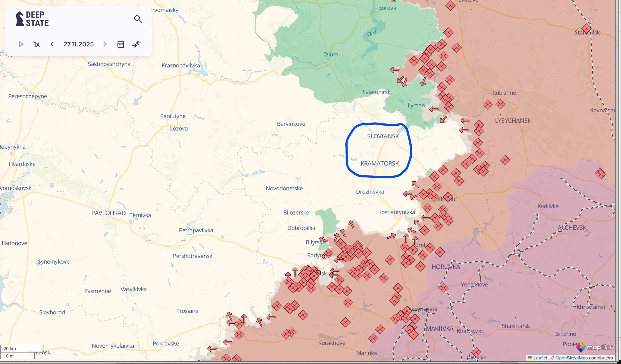The height and width of the screenshot is (364, 621).
Task: Click the Deep State logo
Action: pyautogui.click(x=32, y=19)
